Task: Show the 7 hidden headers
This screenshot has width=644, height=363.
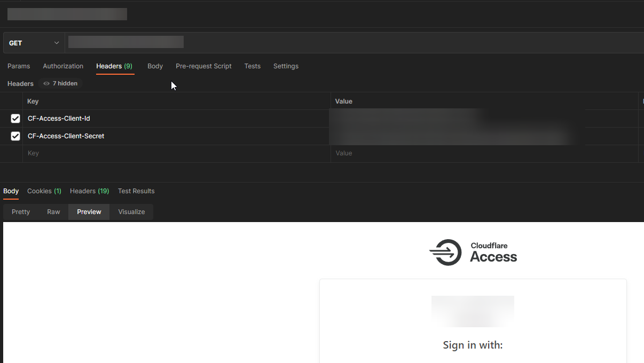Action: (60, 83)
